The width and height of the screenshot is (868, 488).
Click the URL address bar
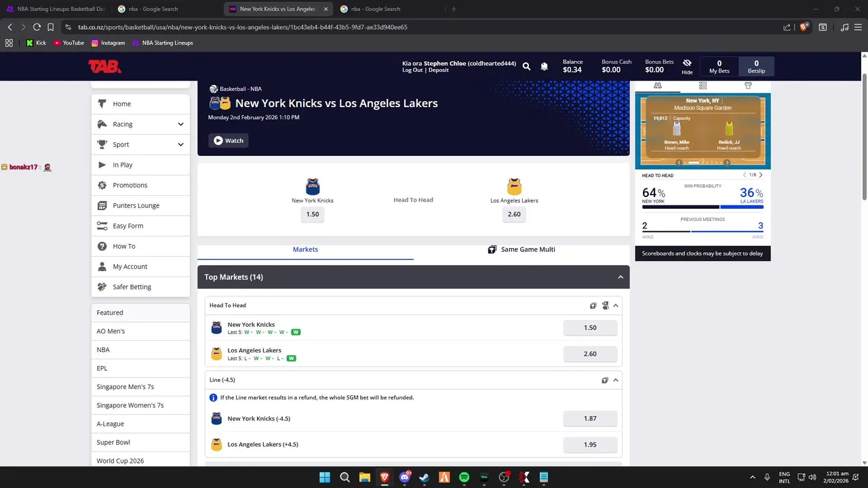point(420,27)
